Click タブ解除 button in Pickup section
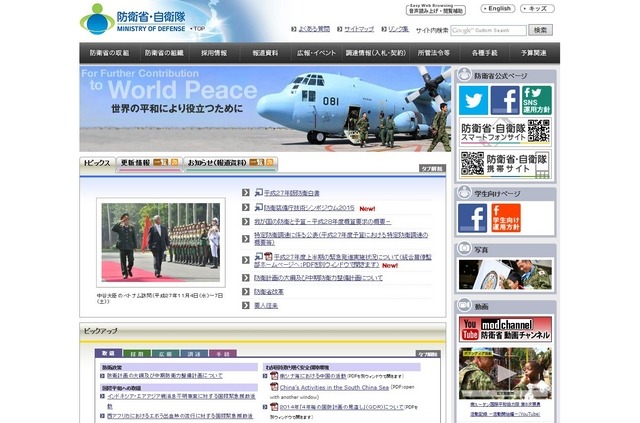 pyautogui.click(x=429, y=354)
